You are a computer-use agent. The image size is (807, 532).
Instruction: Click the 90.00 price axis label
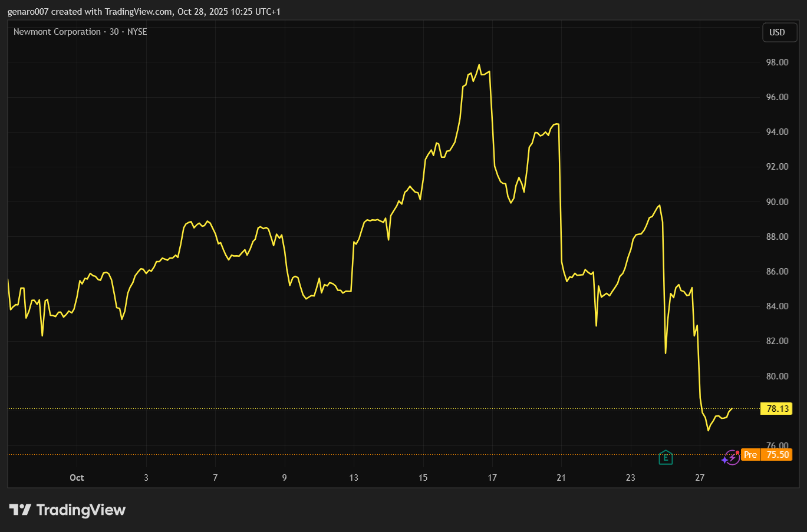(x=777, y=201)
